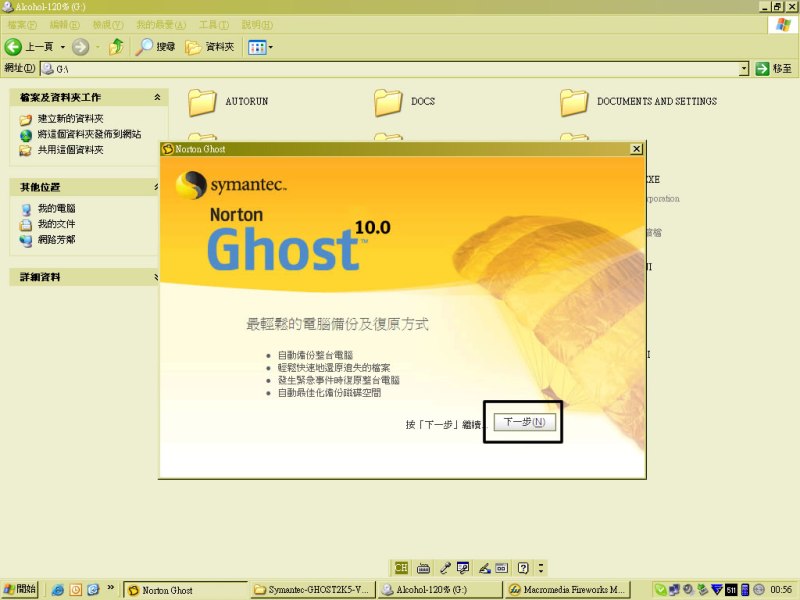
Task: Click the Windows flag logo throbber
Action: pyautogui.click(x=783, y=24)
